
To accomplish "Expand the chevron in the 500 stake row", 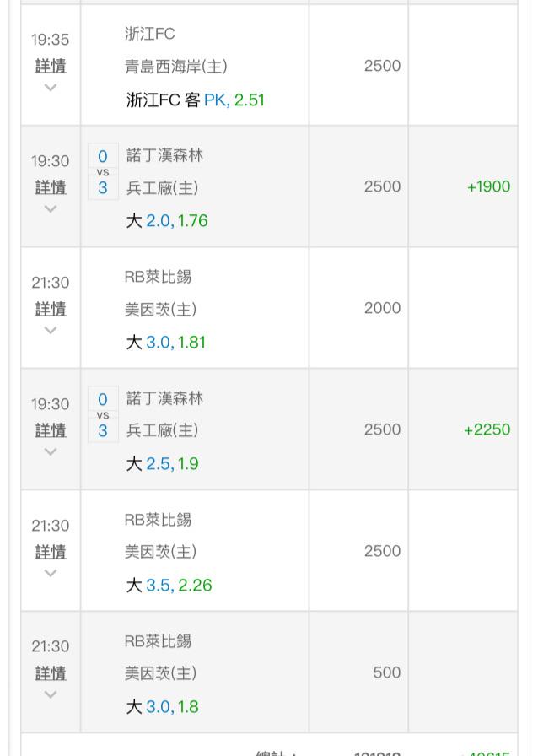I will point(51,694).
